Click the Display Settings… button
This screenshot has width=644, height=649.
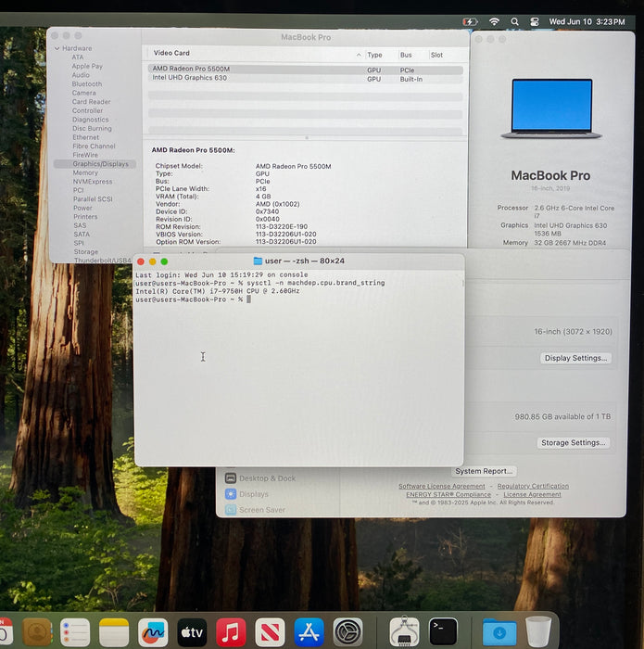[x=575, y=358]
